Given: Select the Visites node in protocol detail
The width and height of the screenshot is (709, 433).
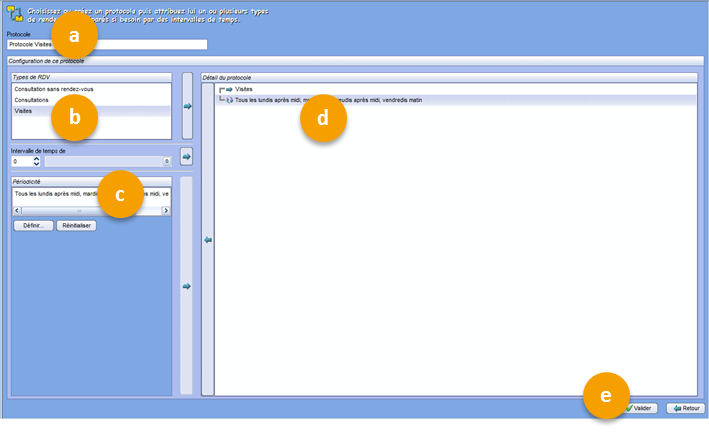Looking at the screenshot, I should (x=244, y=89).
